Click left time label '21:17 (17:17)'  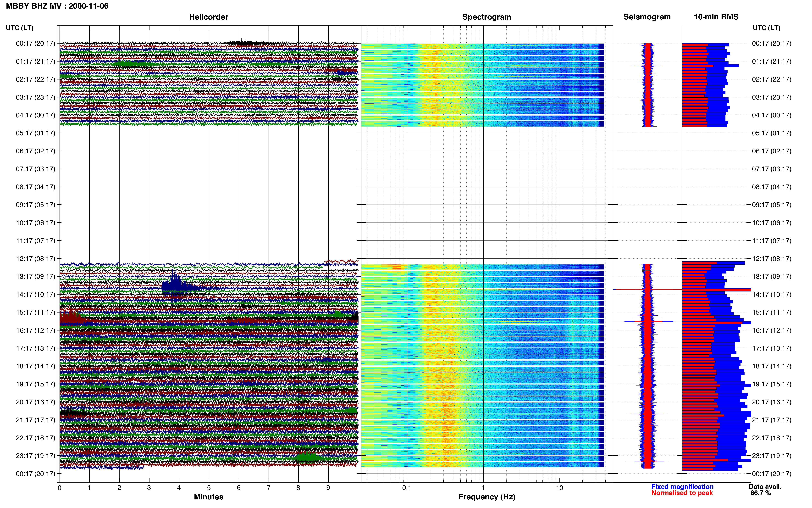[x=36, y=420]
